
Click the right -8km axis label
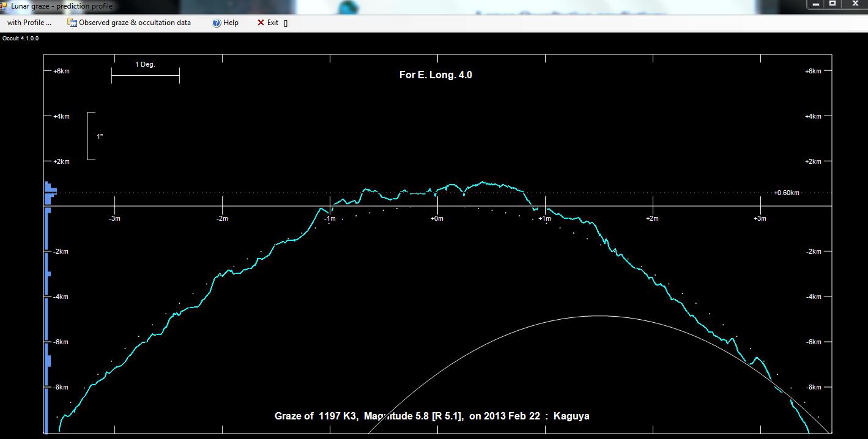pyautogui.click(x=814, y=387)
